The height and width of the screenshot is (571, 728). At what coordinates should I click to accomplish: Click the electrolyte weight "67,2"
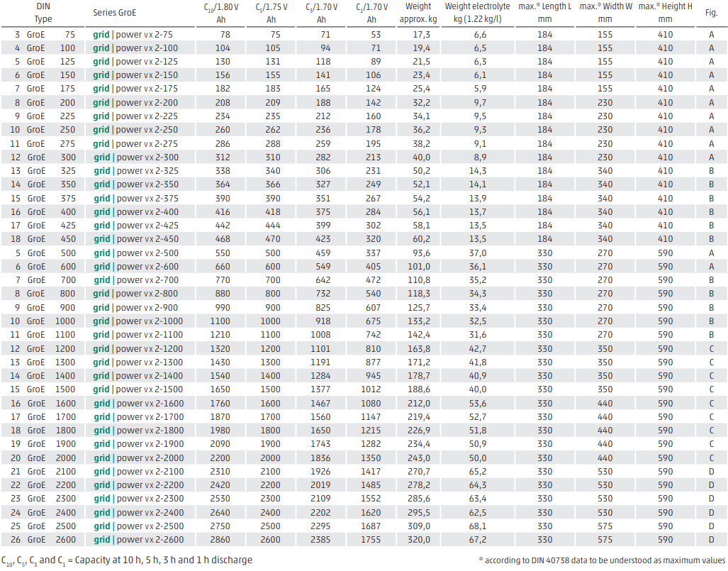[x=478, y=540]
